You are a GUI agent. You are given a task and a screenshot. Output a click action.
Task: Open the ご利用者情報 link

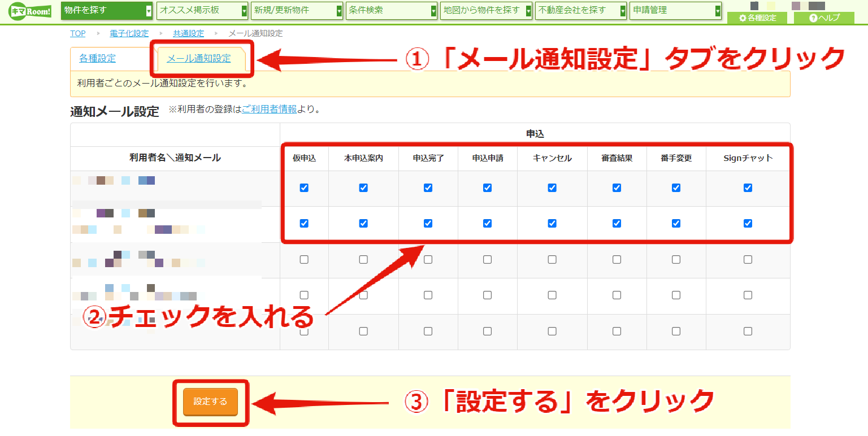[269, 110]
